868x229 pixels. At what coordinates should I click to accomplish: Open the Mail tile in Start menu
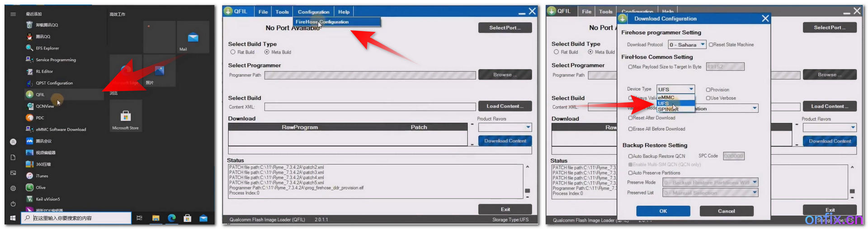click(193, 38)
